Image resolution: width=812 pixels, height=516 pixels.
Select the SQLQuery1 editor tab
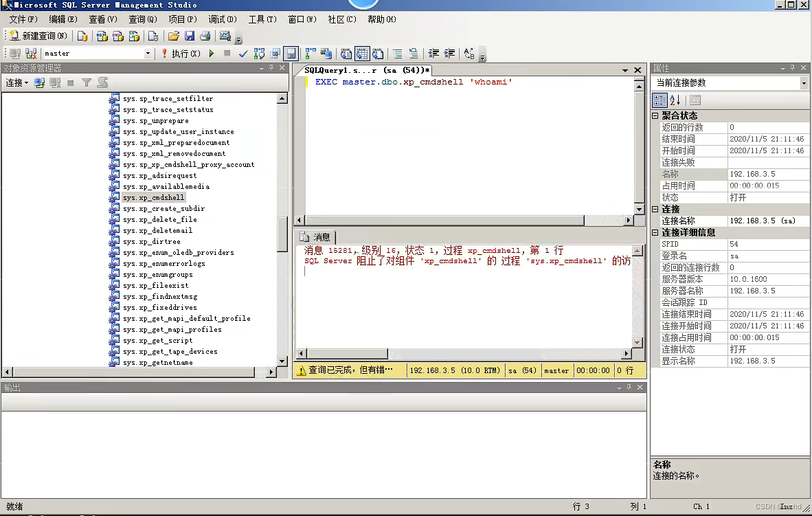[367, 70]
